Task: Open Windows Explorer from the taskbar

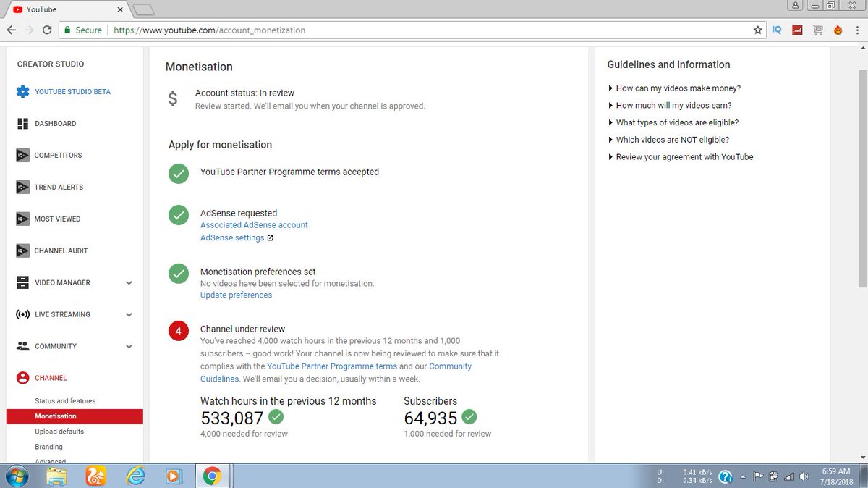Action: [x=57, y=476]
